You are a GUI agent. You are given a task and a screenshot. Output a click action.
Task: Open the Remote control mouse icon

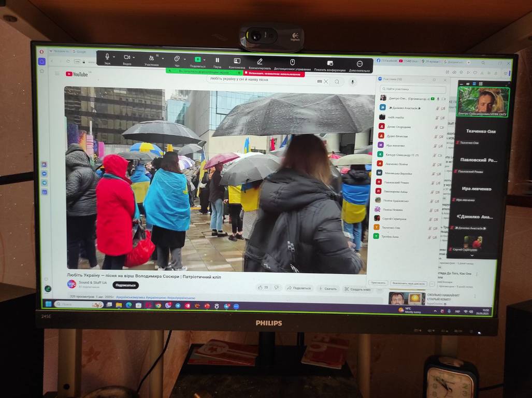[292, 62]
